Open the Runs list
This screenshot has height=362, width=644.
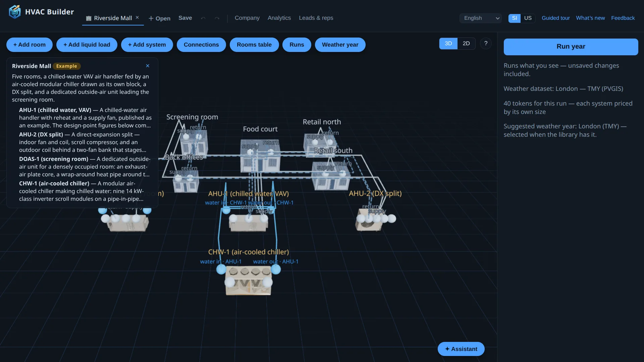(297, 45)
